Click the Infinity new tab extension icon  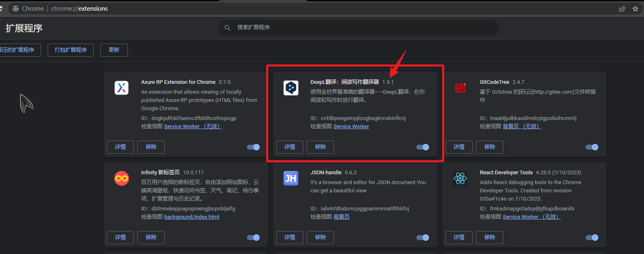coord(121,178)
